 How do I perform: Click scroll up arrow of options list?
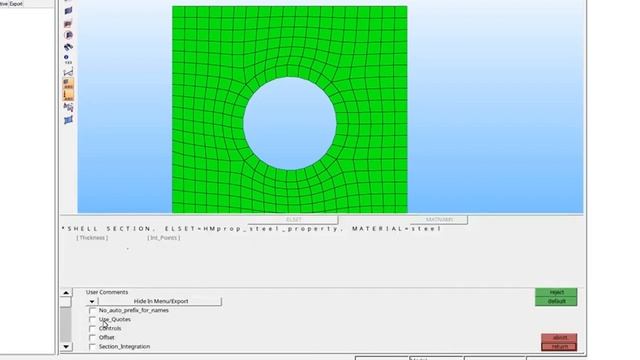[66, 293]
